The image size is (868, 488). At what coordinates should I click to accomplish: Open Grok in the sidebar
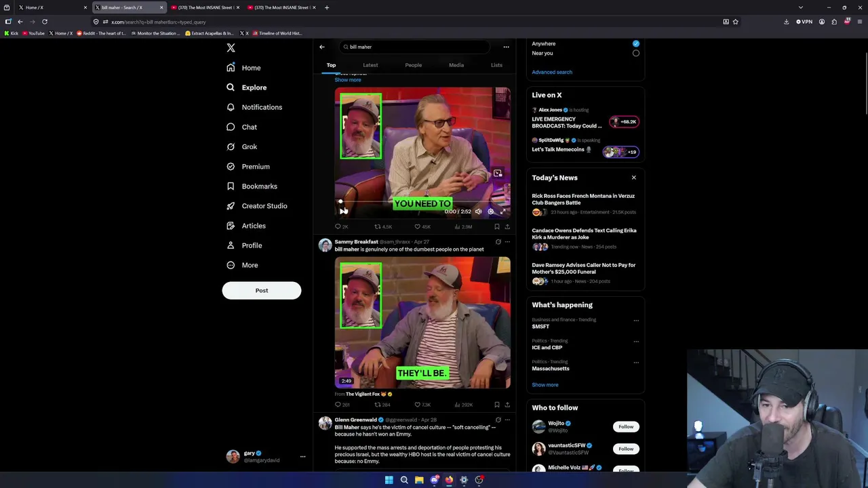241,146
